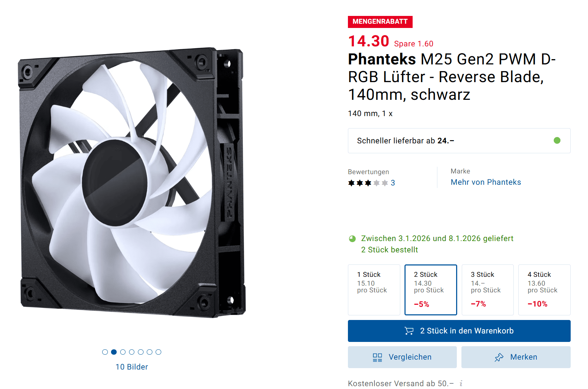Click the Merken button
Viewport: 588px width, 389px height.
[x=516, y=357]
